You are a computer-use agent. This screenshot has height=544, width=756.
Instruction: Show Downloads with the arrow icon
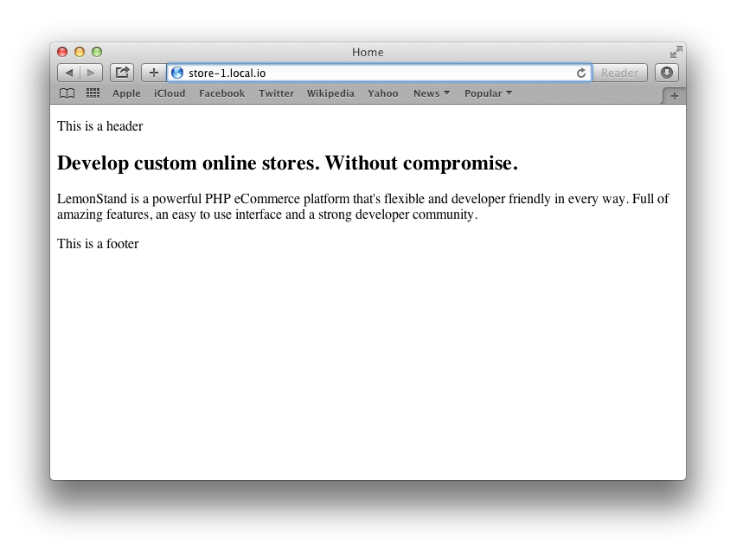pos(667,73)
